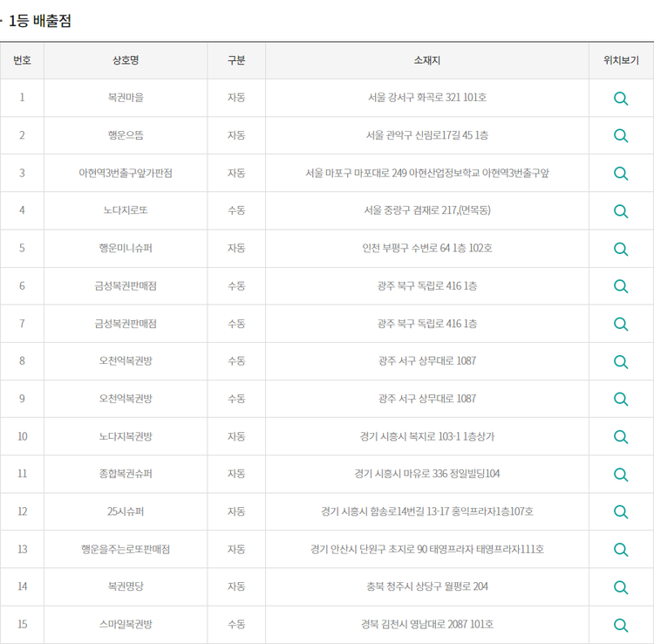The width and height of the screenshot is (654, 644).
Task: Click the 구분 column header
Action: [236, 60]
